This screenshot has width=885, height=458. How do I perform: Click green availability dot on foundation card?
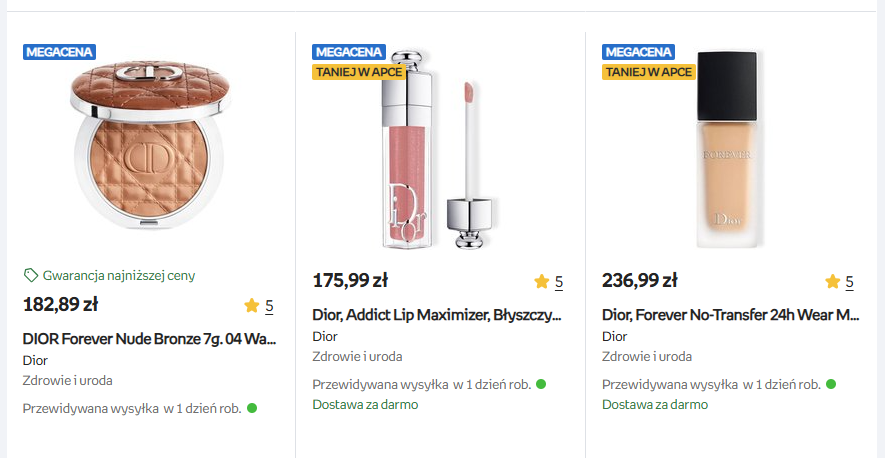click(x=831, y=384)
